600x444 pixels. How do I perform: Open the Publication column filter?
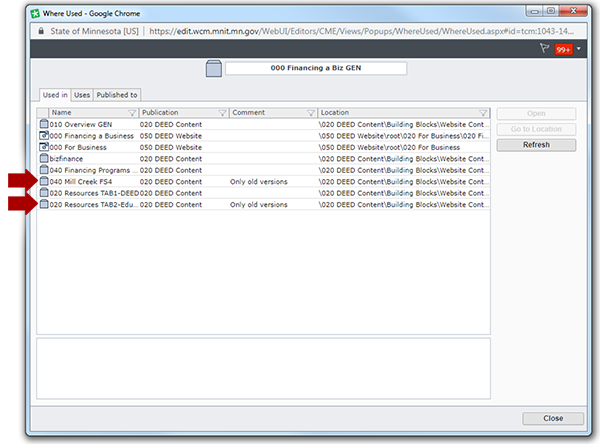click(221, 113)
